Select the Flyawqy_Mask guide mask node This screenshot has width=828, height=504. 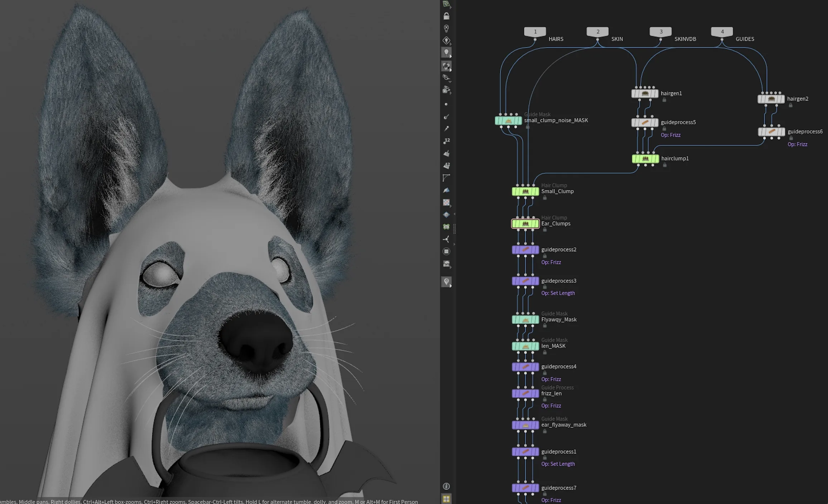click(x=525, y=320)
